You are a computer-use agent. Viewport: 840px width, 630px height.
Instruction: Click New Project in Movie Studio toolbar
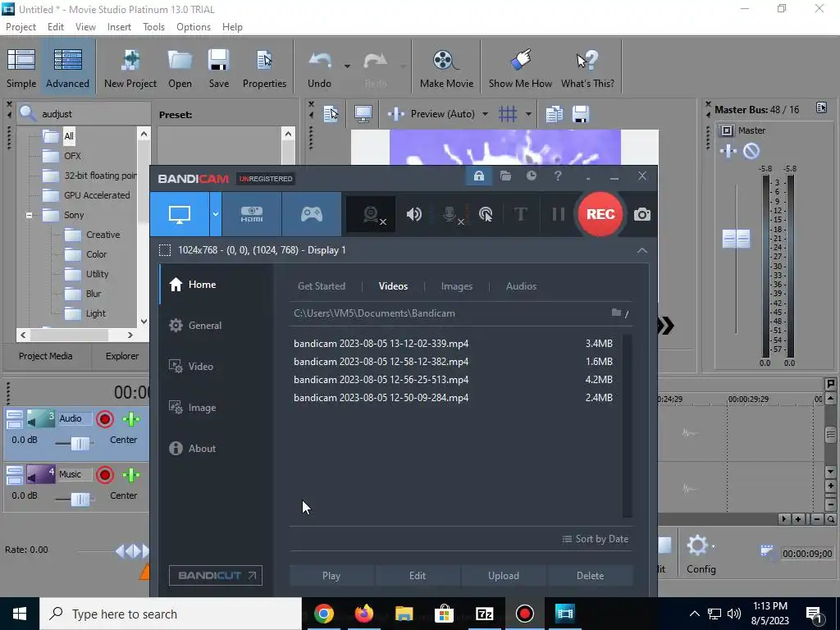pyautogui.click(x=130, y=68)
